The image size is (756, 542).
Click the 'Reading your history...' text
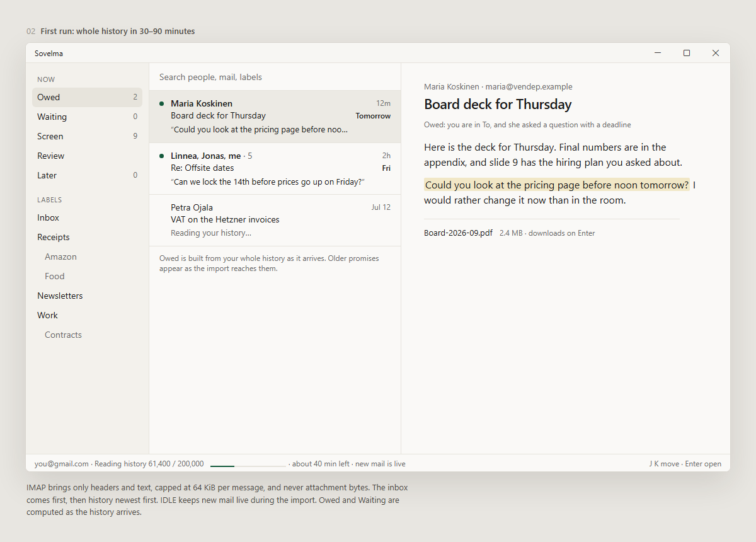(211, 233)
